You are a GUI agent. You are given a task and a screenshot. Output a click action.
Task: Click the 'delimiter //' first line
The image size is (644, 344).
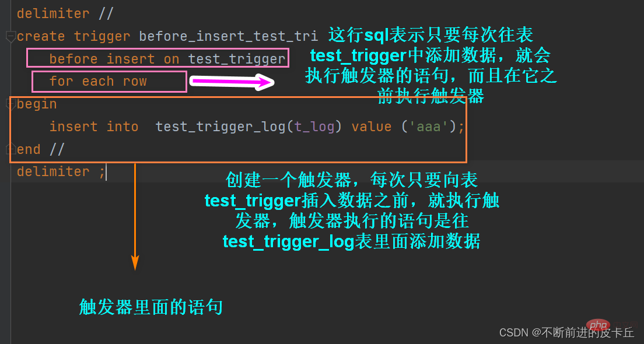click(65, 13)
